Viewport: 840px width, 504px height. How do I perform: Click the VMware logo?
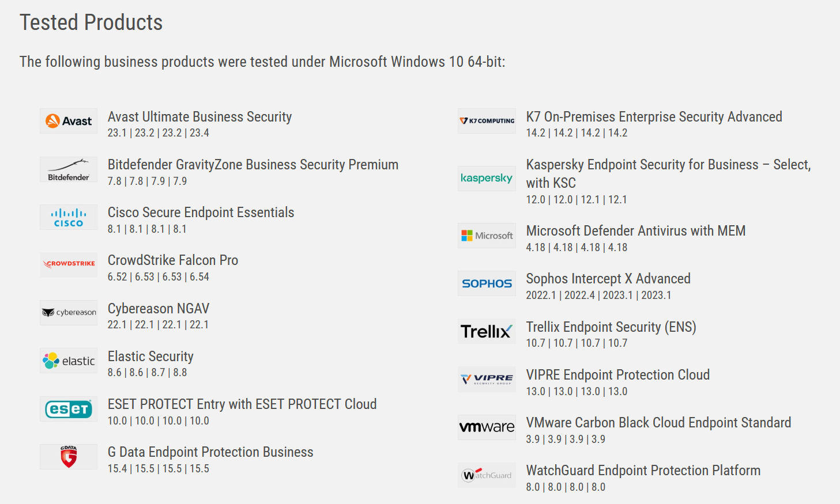point(487,427)
